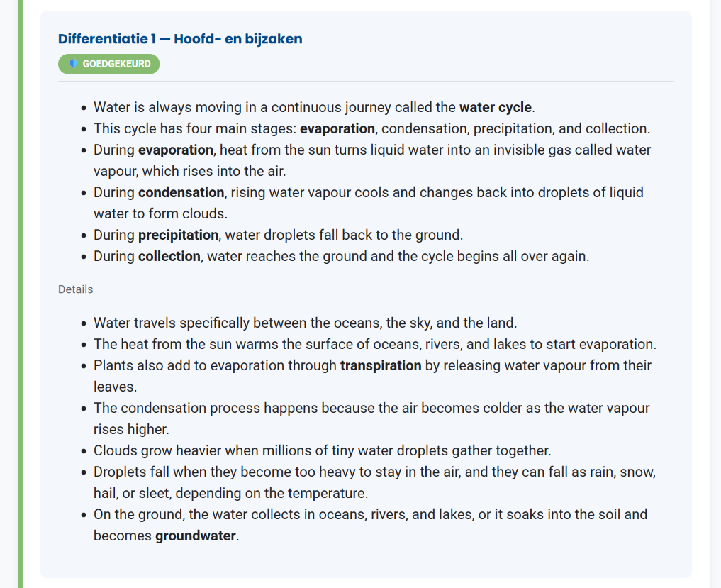721x588 pixels.
Task: Click the green vertical bar on the left edge
Action: (x=21, y=294)
